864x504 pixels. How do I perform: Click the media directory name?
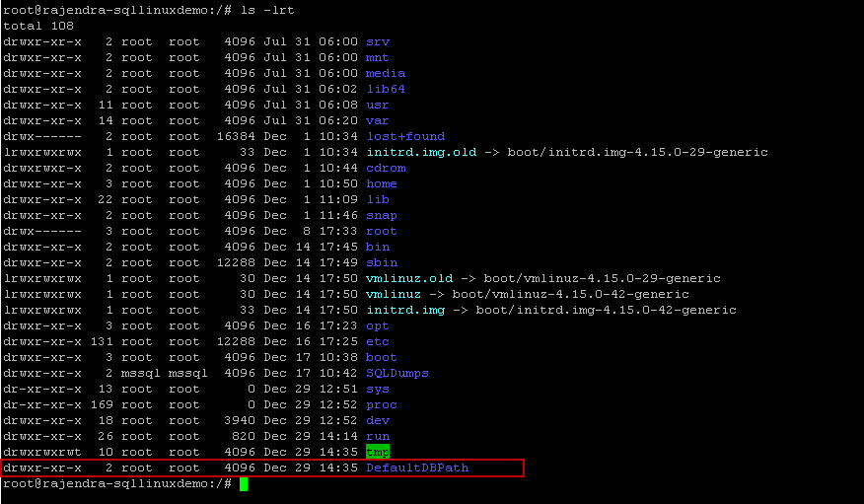pos(386,73)
